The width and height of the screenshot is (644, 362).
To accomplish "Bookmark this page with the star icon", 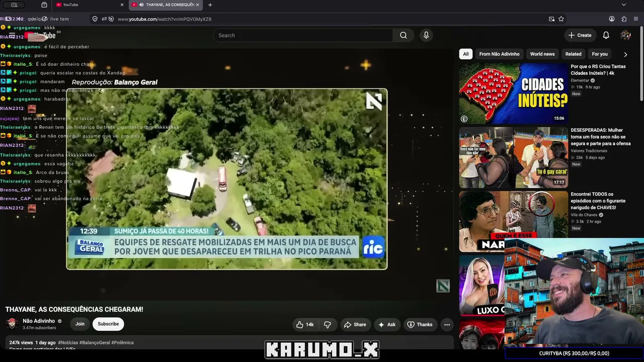I will tap(561, 19).
